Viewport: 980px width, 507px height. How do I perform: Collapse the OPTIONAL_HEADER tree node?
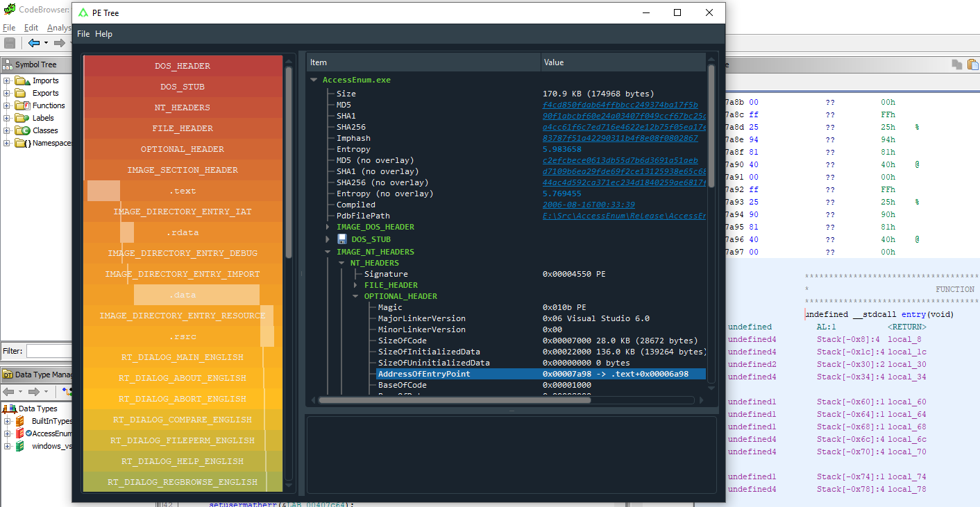355,296
